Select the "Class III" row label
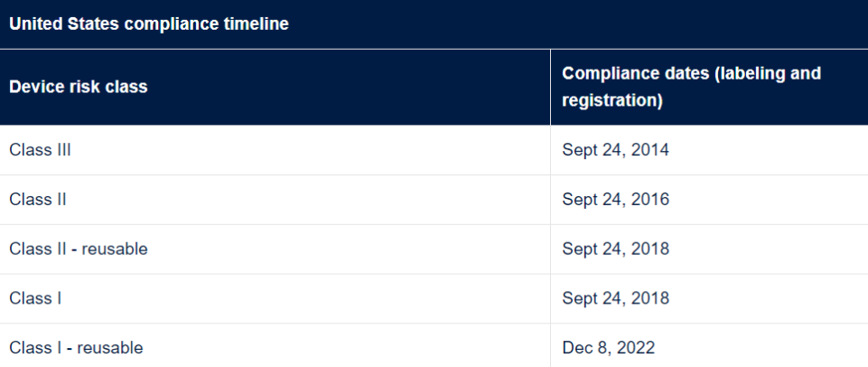 [x=40, y=150]
